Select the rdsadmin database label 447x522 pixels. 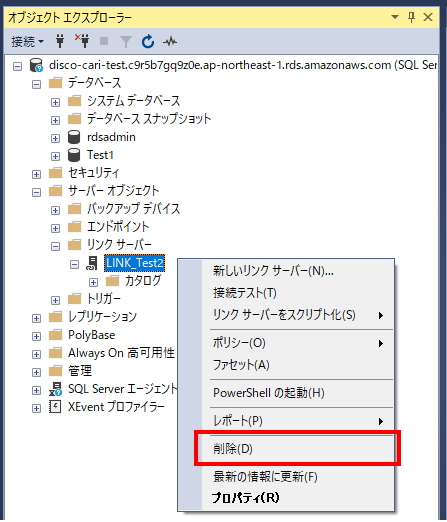(x=111, y=137)
